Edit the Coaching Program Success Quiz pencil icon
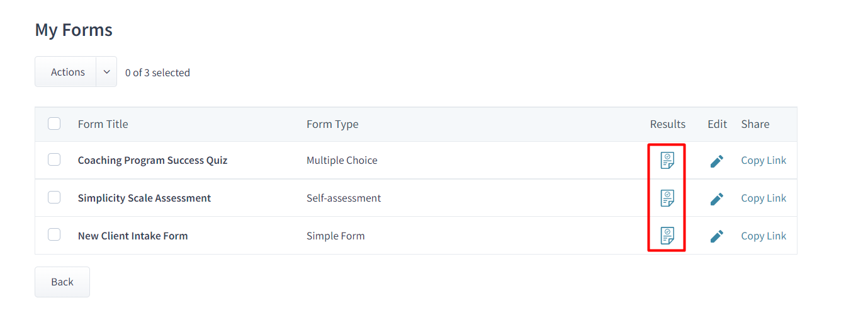The image size is (868, 322). 716,161
